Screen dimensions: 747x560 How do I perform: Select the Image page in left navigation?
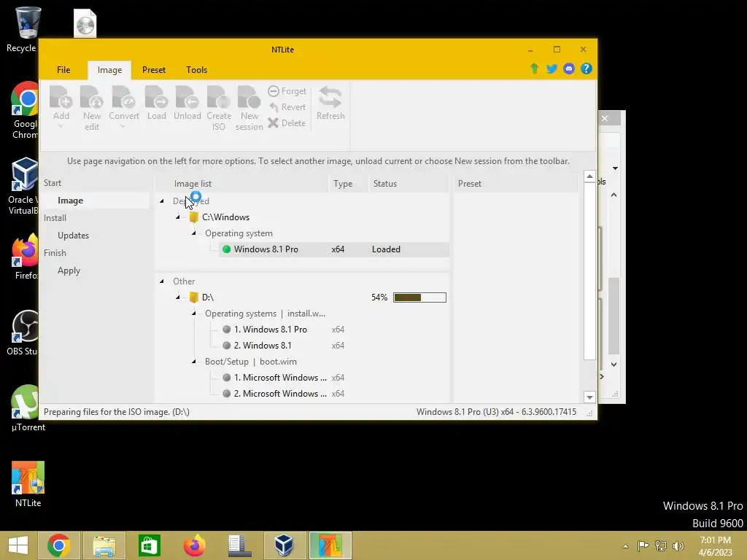[x=71, y=201]
